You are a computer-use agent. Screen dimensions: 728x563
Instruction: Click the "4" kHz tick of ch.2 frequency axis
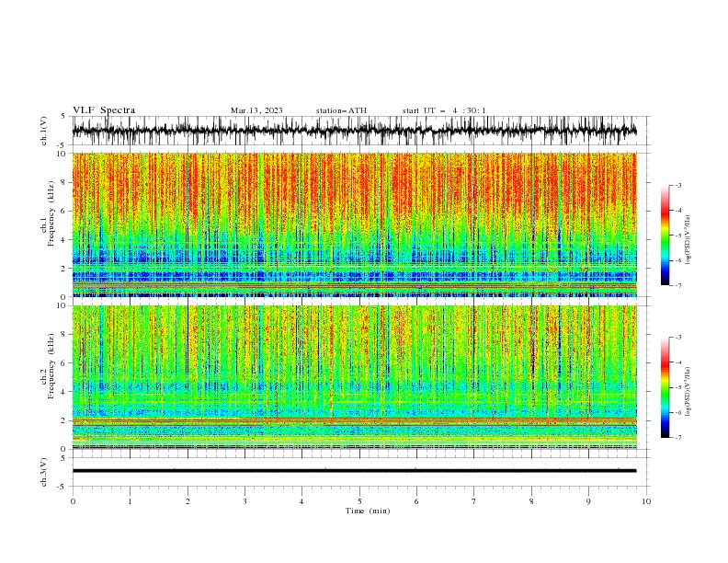click(x=64, y=392)
